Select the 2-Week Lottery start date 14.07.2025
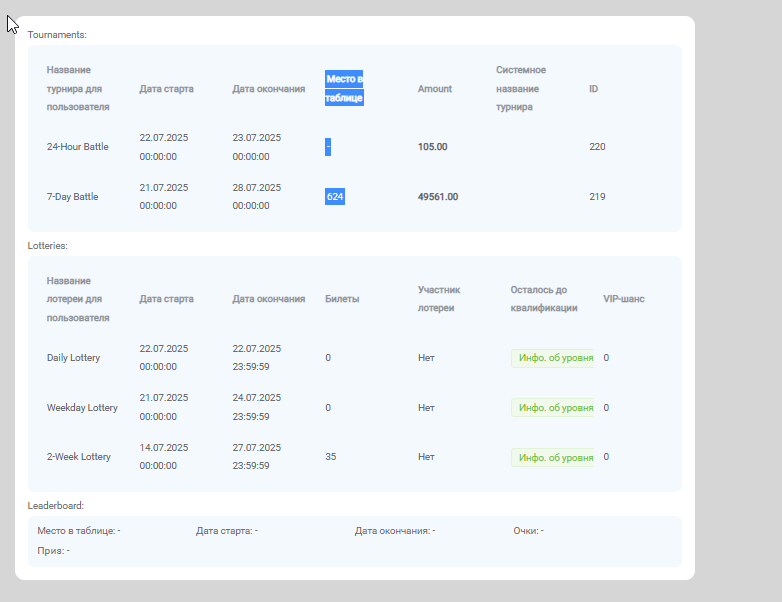Image resolution: width=782 pixels, height=602 pixels. click(x=164, y=447)
